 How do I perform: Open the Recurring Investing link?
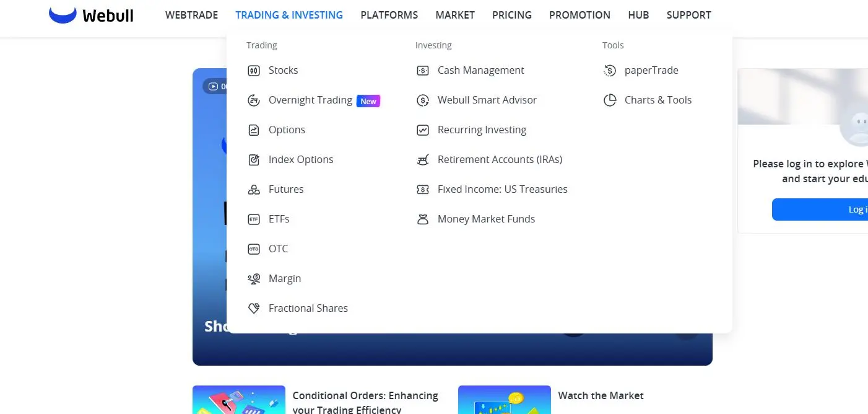click(482, 130)
